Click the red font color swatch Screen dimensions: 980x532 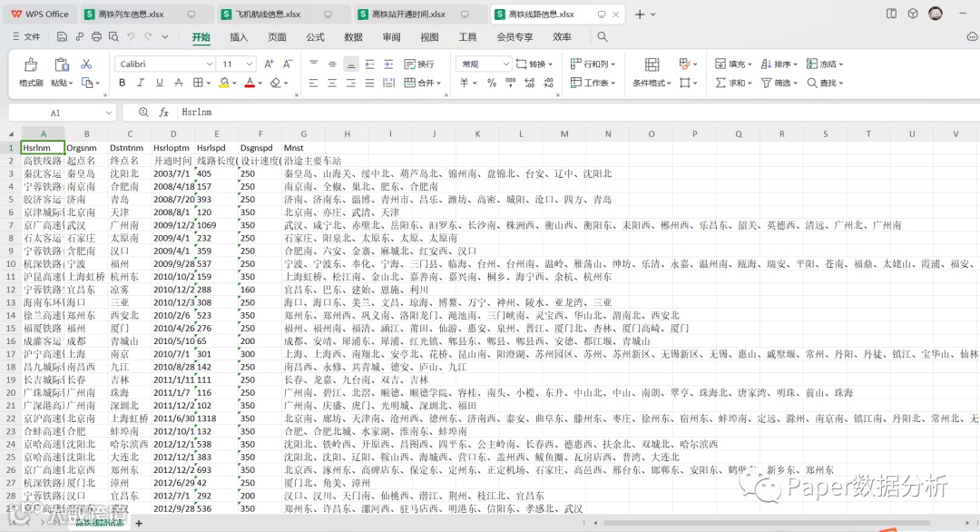pos(250,83)
